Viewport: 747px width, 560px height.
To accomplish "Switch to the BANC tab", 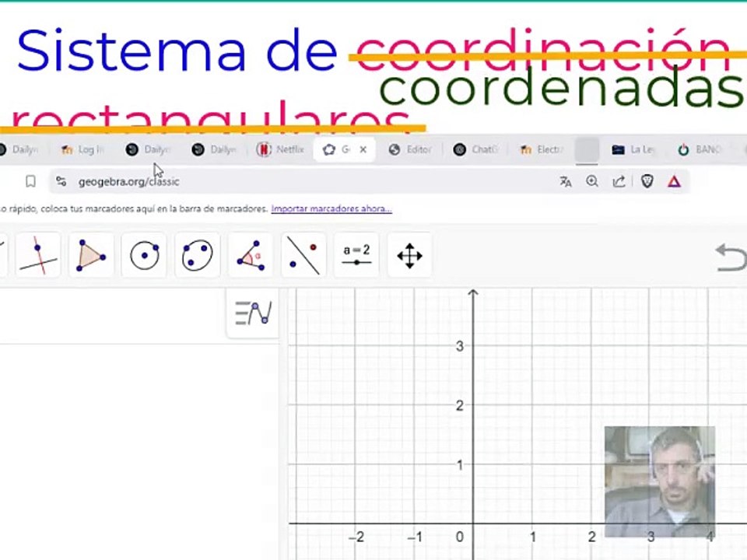I will 700,149.
